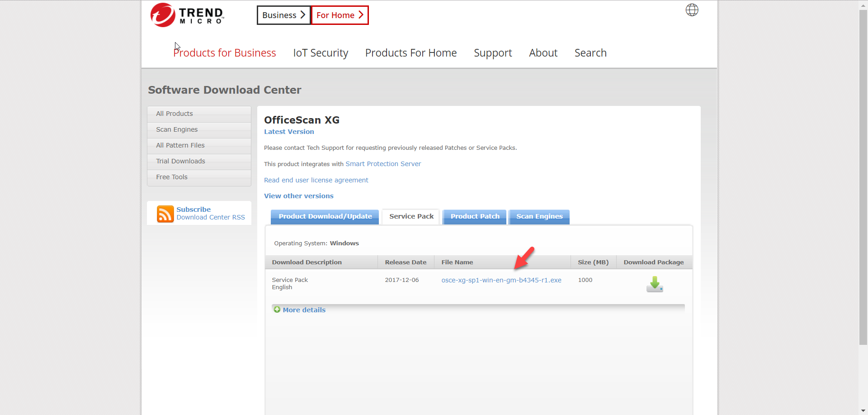Click the Latest Version link
This screenshot has width=868, height=415.
(289, 132)
